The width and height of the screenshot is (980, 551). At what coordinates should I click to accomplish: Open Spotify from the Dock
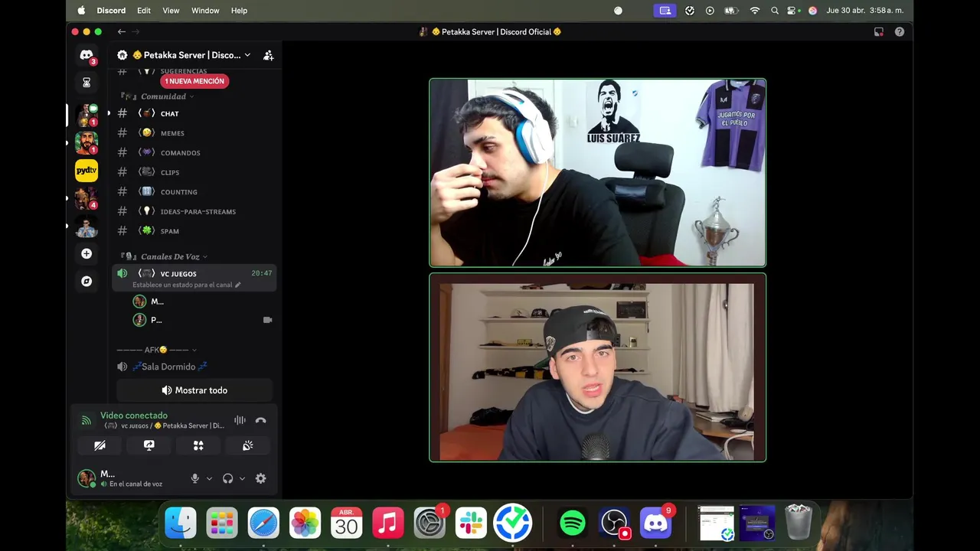pos(573,523)
